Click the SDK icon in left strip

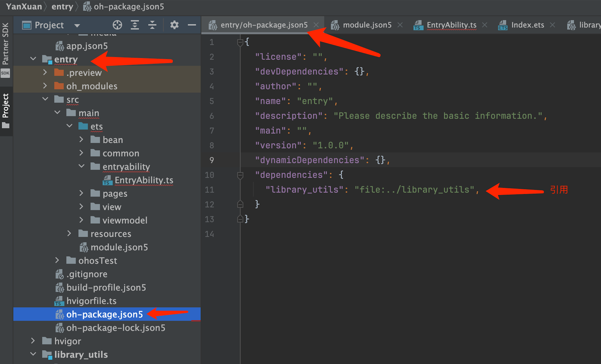5,73
